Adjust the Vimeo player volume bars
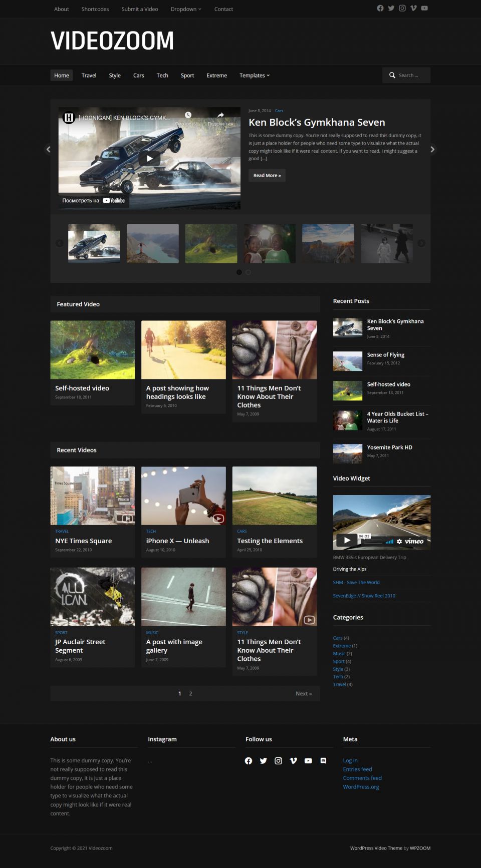The height and width of the screenshot is (868, 481). pyautogui.click(x=389, y=541)
